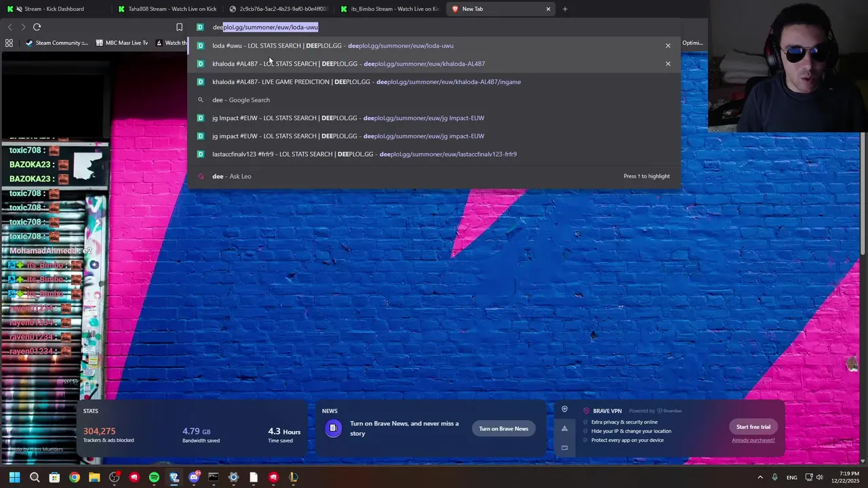Screen dimensions: 868x488
Task: Select the Brave VPN shield widget icon
Action: click(x=564, y=409)
